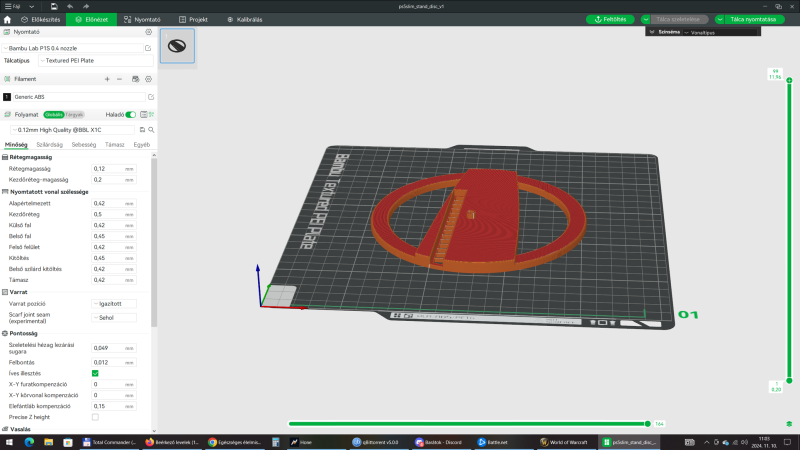
Task: Open the Varrat pozíció Igazított dropdown
Action: point(114,304)
